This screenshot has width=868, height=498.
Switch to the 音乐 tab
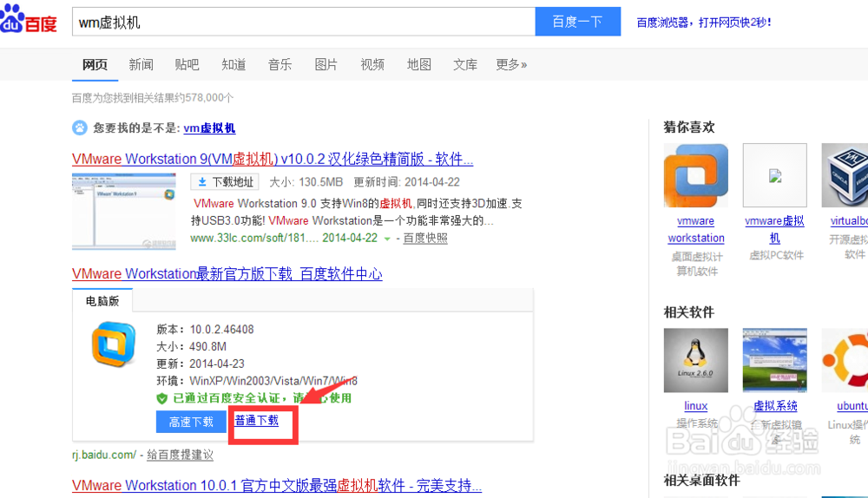pyautogui.click(x=280, y=65)
